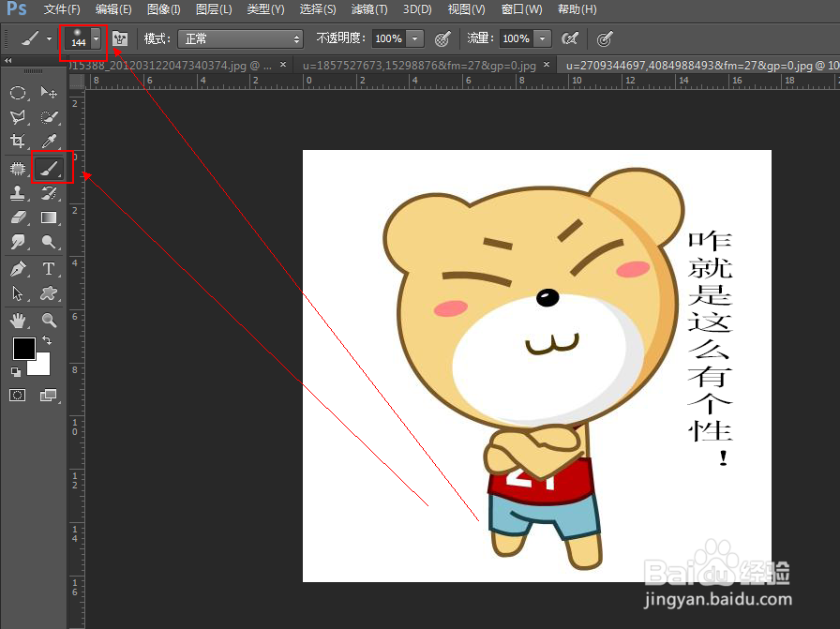Screen dimensions: 840x629
Task: Open the 文件(F) menu
Action: 62,9
